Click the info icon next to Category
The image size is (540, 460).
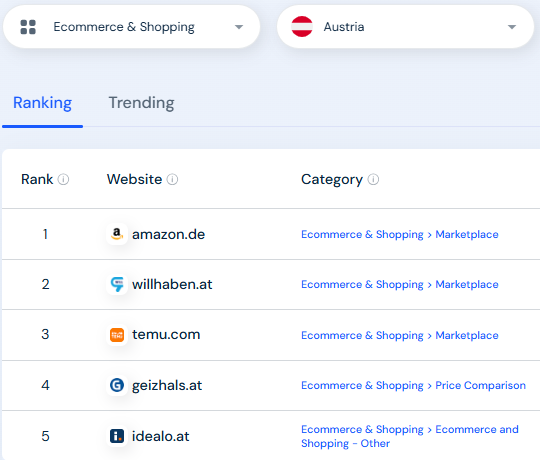point(373,179)
